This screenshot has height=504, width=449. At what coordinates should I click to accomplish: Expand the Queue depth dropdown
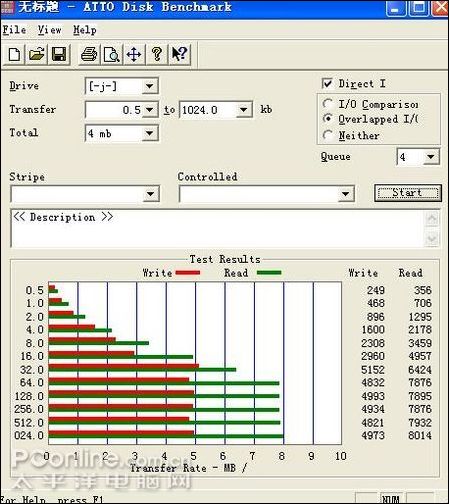[431, 157]
